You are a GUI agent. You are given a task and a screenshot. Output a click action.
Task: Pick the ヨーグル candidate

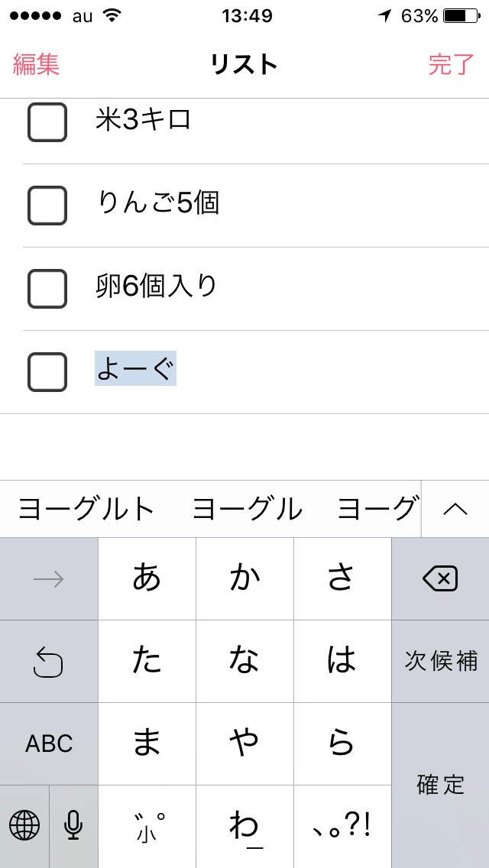point(247,509)
